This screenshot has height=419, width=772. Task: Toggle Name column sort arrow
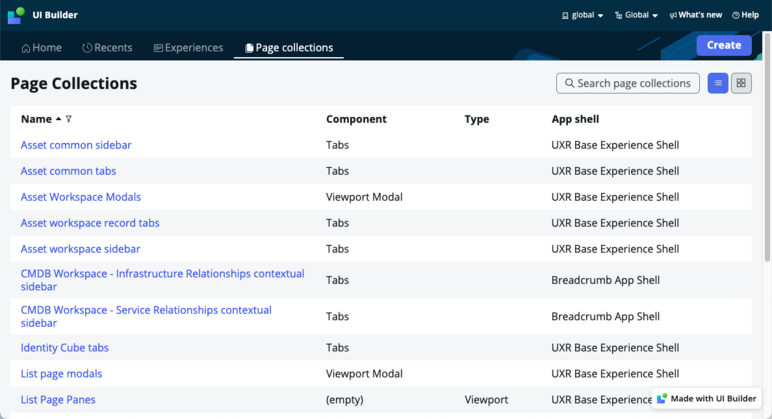click(59, 119)
